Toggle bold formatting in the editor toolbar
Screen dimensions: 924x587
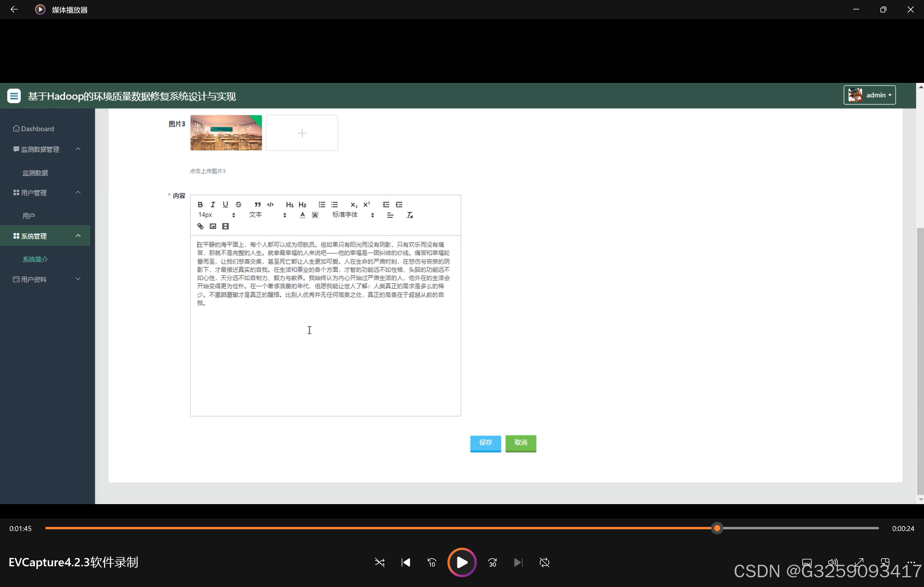point(200,204)
